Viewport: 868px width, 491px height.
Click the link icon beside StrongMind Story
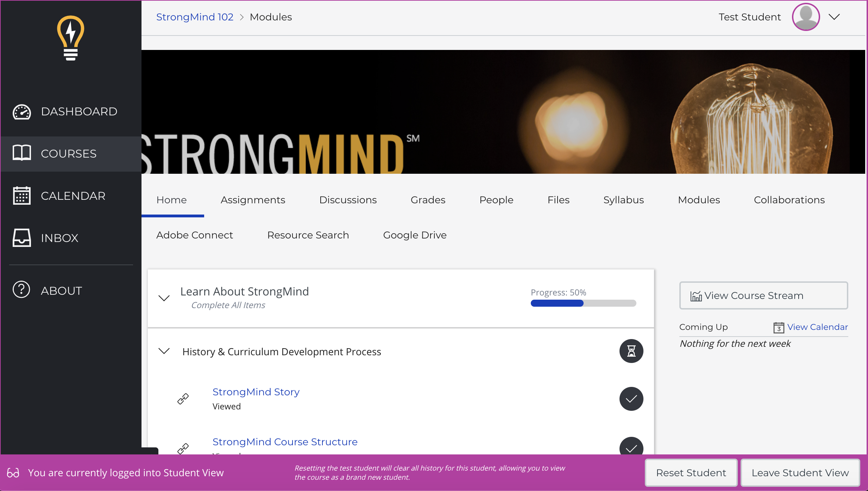[183, 399]
